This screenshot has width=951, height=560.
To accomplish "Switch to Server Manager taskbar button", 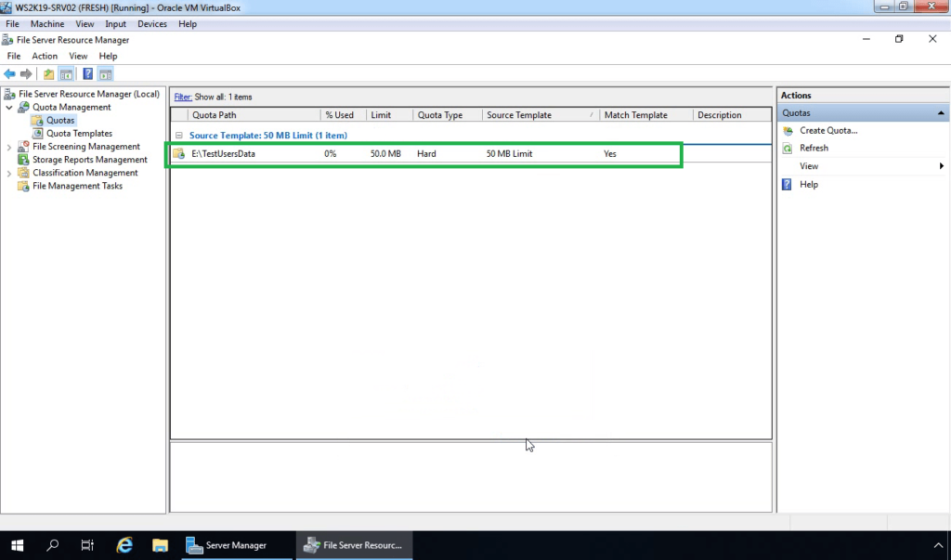I will (236, 545).
